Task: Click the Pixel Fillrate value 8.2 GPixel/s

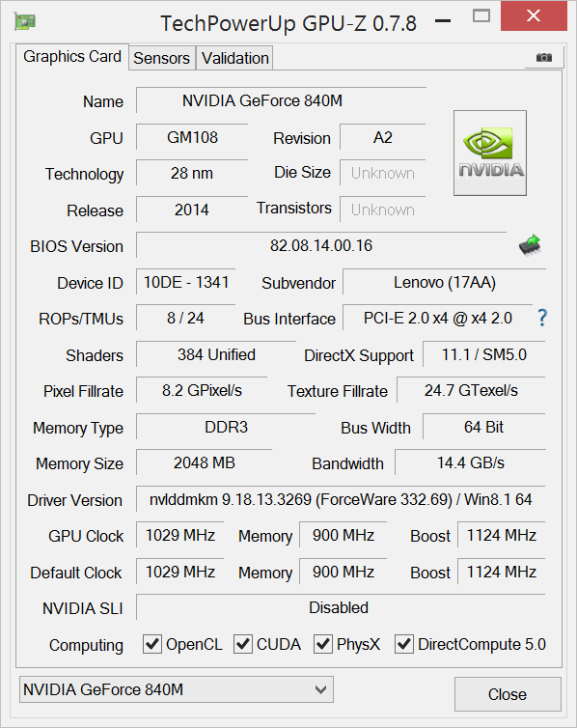Action: pos(202,390)
